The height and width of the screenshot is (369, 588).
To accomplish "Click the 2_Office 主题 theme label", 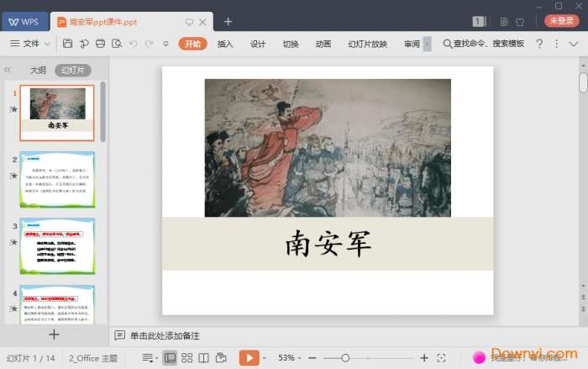I will (x=93, y=358).
